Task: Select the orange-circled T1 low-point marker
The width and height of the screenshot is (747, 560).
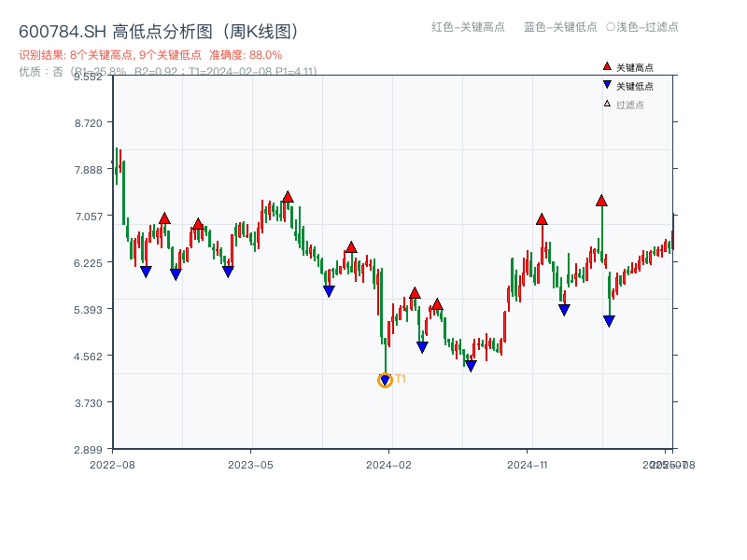Action: (385, 380)
